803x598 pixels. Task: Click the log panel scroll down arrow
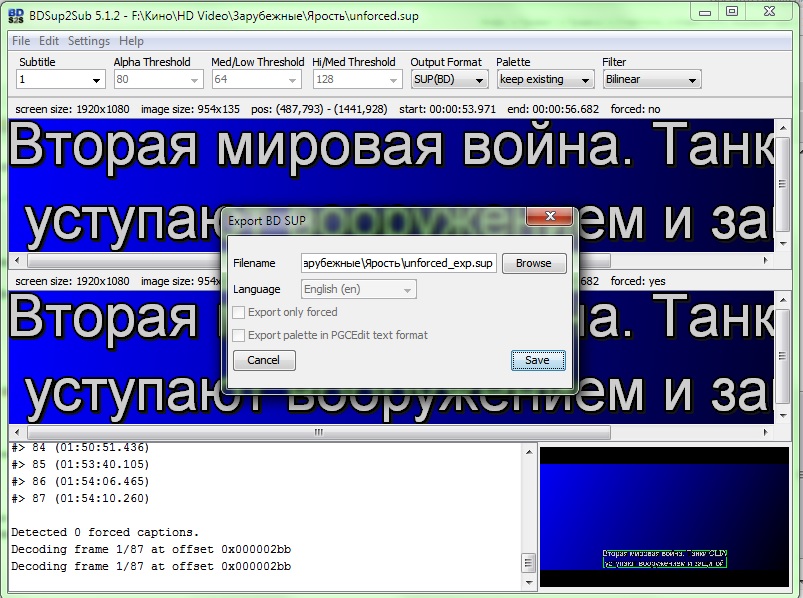529,582
